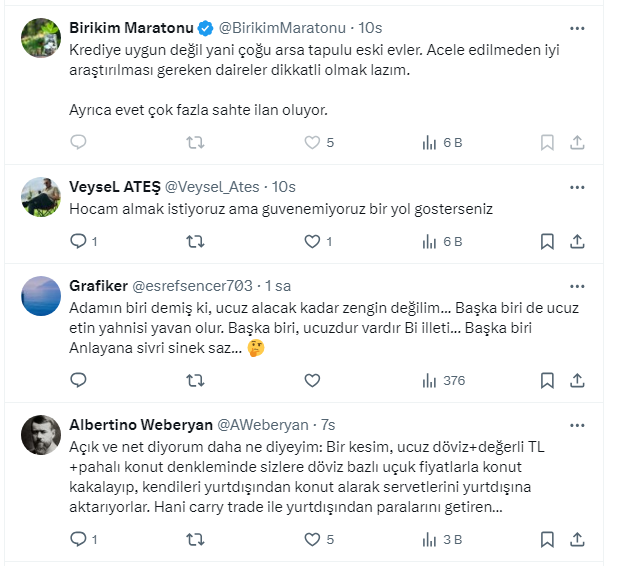Open the @Veysel_Ates profile handle
Image resolution: width=630 pixels, height=566 pixels.
211,187
